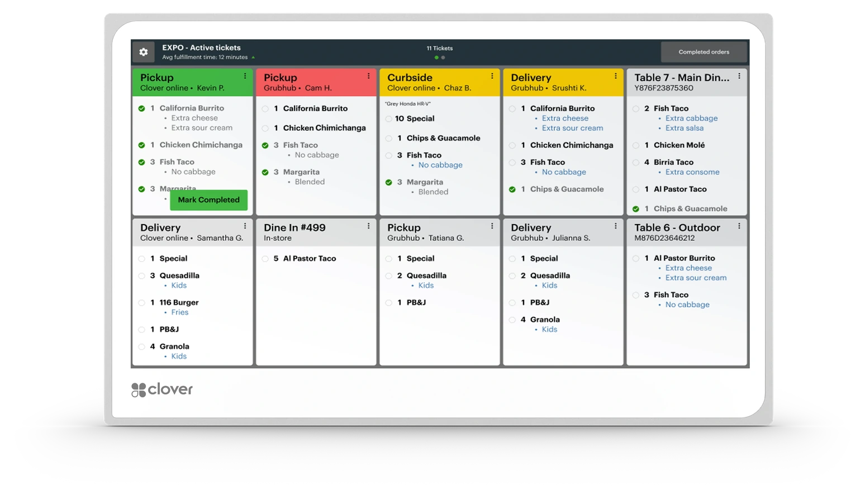Click 'Chicken Chimichanga' on the Srushti K. ticket
Image resolution: width=865 pixels, height=504 pixels.
coord(572,145)
